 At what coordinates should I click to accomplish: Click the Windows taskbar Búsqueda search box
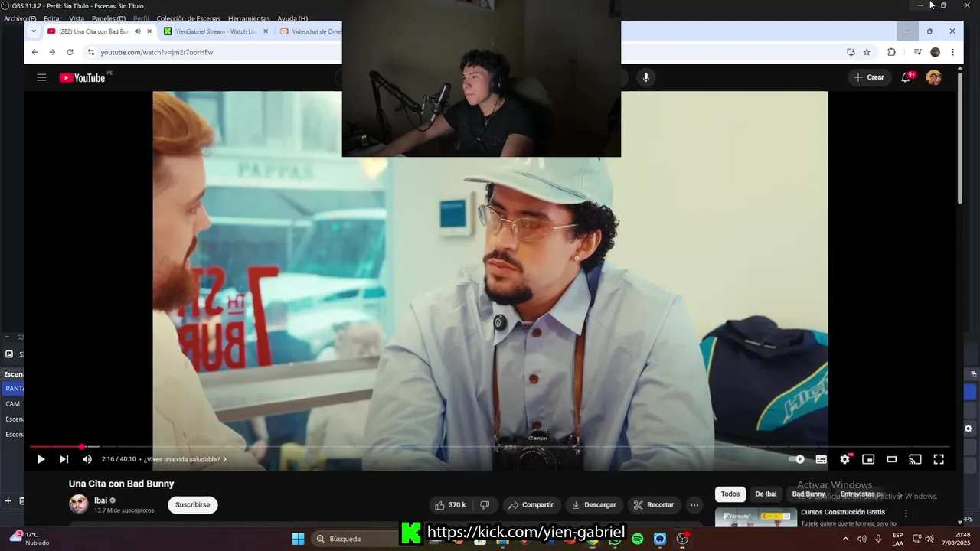click(x=354, y=539)
